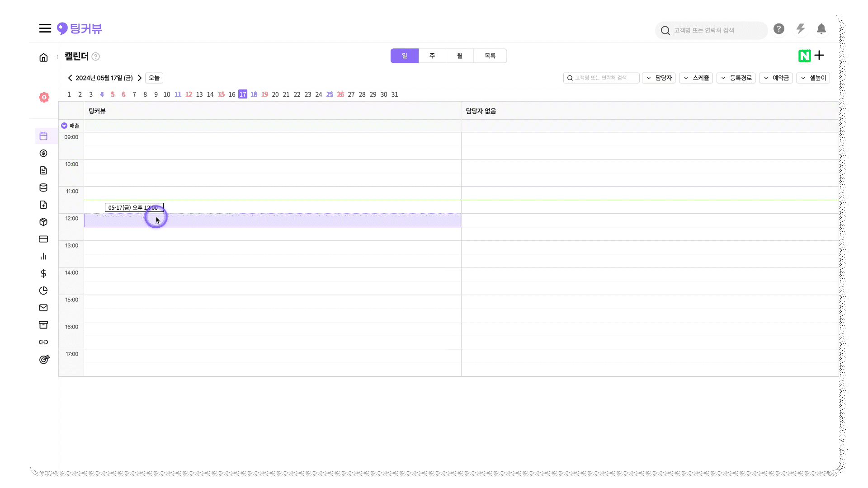
Task: Click the notification bell icon
Action: pos(821,29)
